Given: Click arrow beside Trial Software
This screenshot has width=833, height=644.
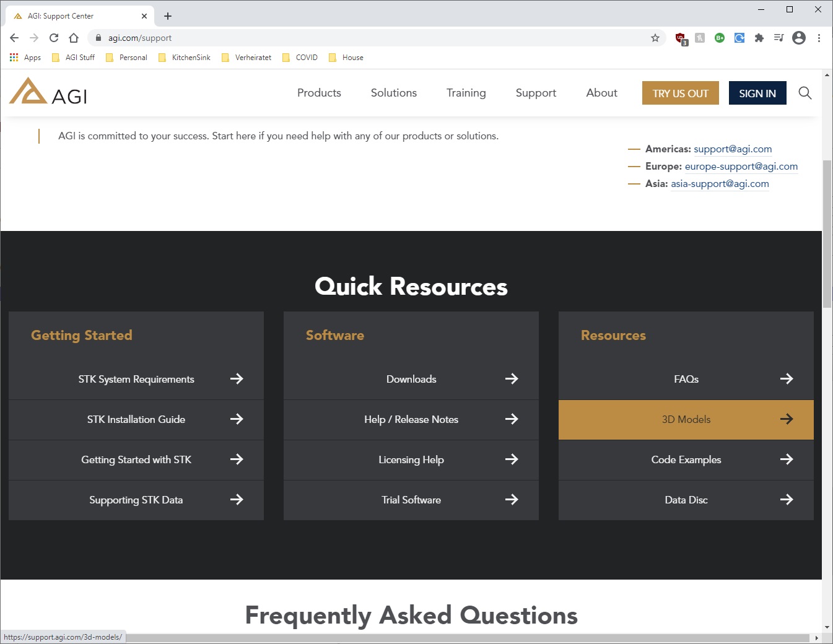Looking at the screenshot, I should click(512, 500).
